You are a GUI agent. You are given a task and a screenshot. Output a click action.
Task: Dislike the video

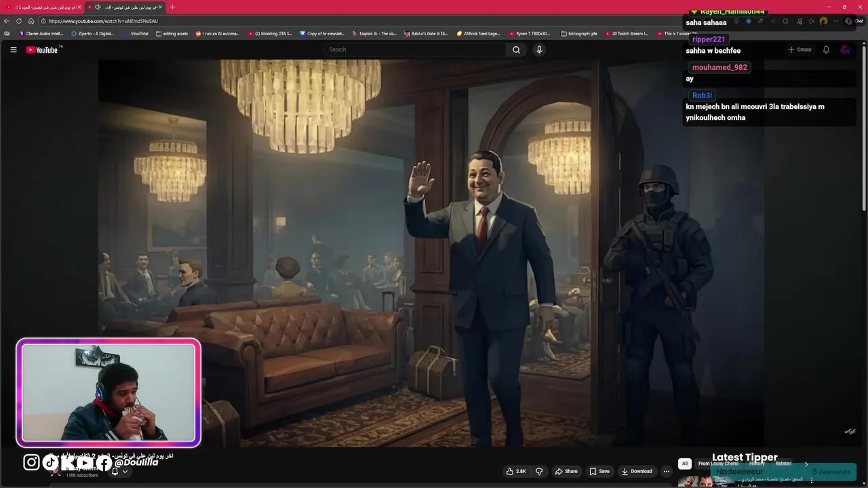click(x=539, y=471)
